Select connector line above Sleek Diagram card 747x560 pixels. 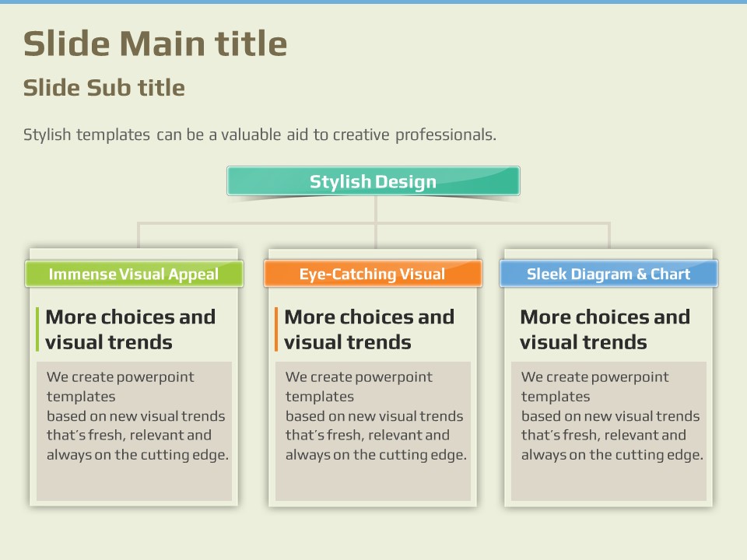(x=608, y=236)
